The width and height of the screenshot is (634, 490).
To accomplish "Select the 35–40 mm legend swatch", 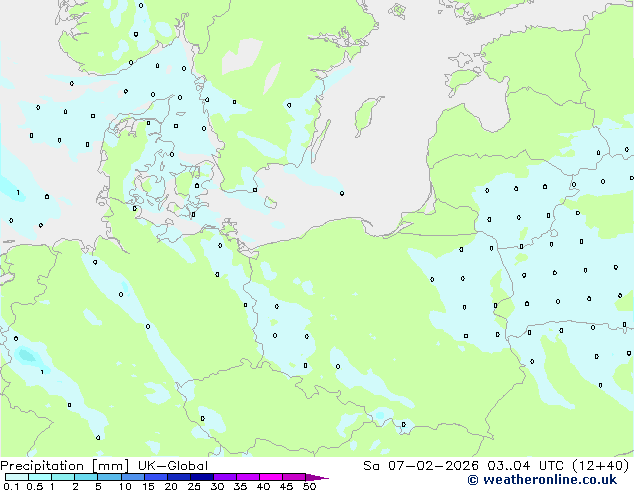I will point(248,477).
